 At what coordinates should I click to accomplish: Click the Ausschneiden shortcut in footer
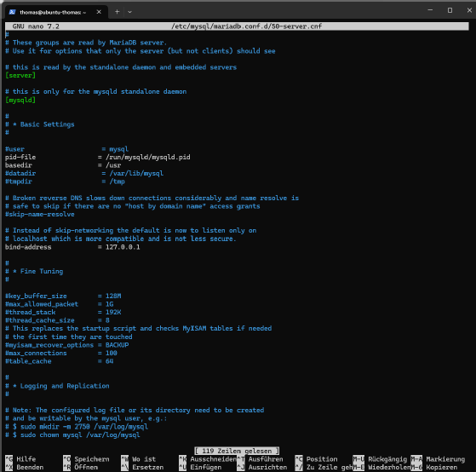[x=208, y=459]
